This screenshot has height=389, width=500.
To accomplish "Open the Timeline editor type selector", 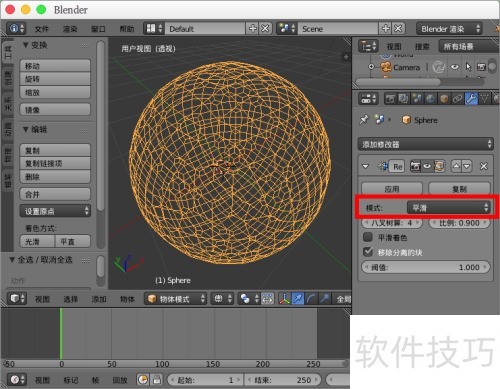I will (17, 379).
